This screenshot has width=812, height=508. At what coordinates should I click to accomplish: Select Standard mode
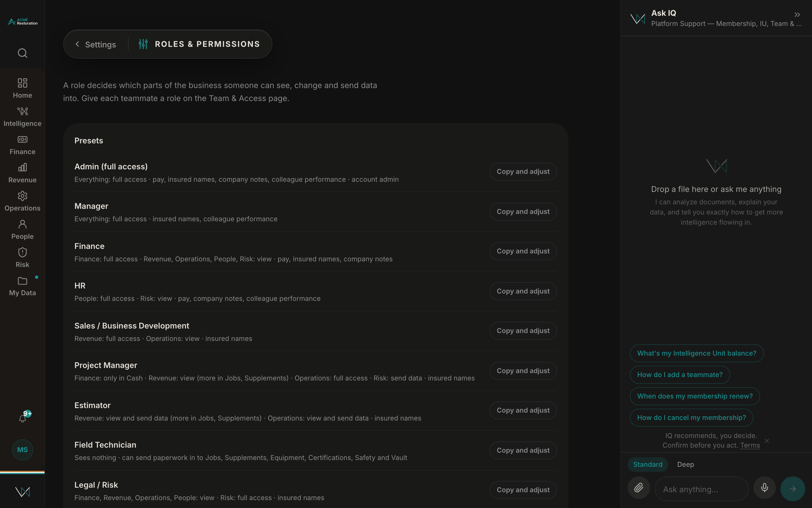[648, 464]
